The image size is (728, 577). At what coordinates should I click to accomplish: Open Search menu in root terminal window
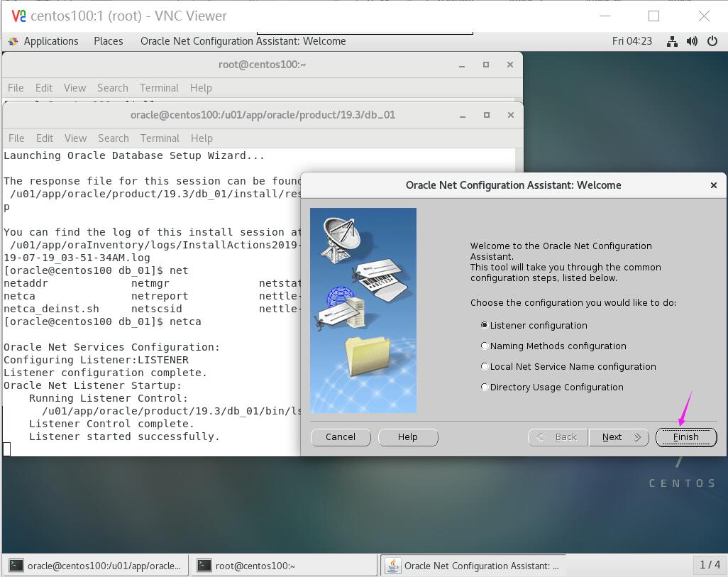112,88
